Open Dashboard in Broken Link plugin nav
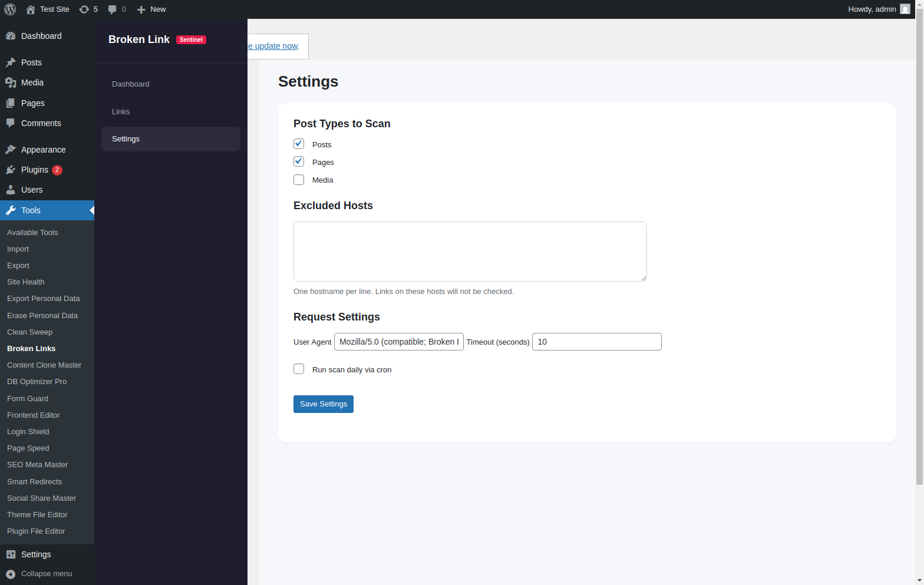The height and width of the screenshot is (585, 924). [171, 84]
